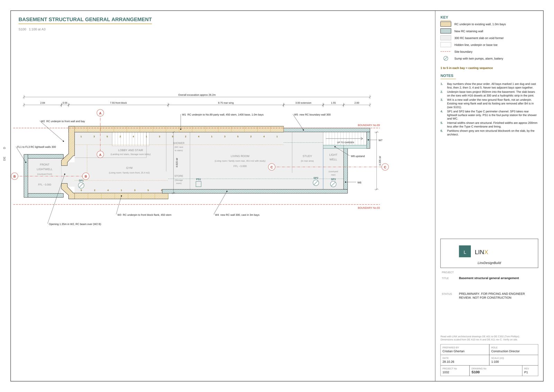Click the 'Overall excavation approx 26.2m' dimension
554x392 pixels.
197,95
